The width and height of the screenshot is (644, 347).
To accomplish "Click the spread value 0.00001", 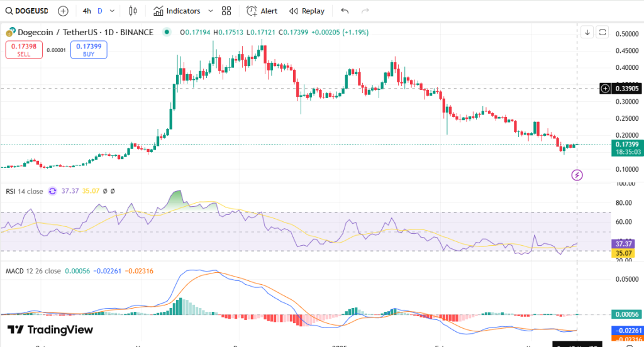I will [56, 50].
